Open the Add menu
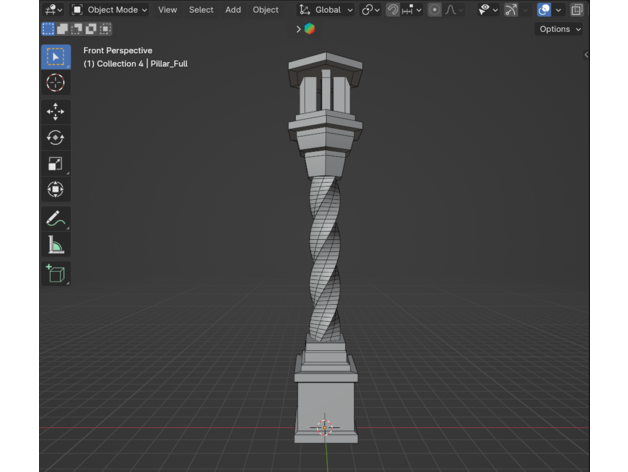 233,10
